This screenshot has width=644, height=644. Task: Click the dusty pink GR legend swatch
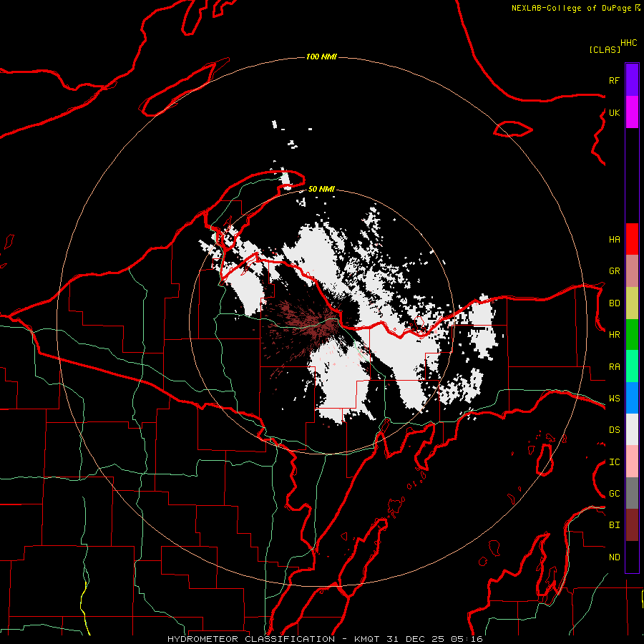click(632, 271)
